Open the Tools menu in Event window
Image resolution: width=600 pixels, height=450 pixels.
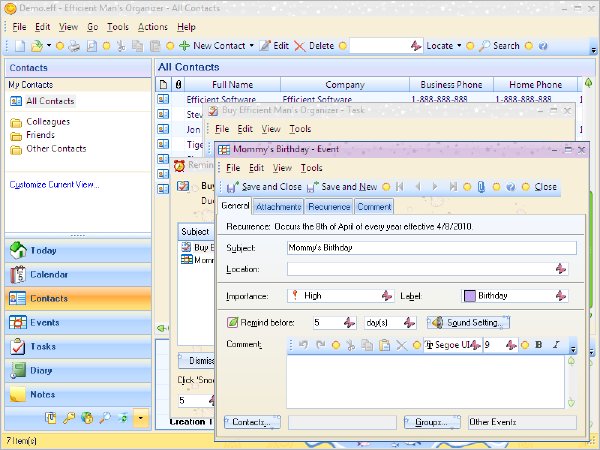point(311,168)
